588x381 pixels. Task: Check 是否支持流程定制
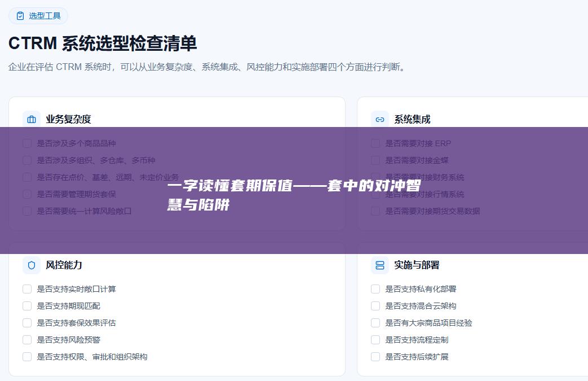pos(375,340)
